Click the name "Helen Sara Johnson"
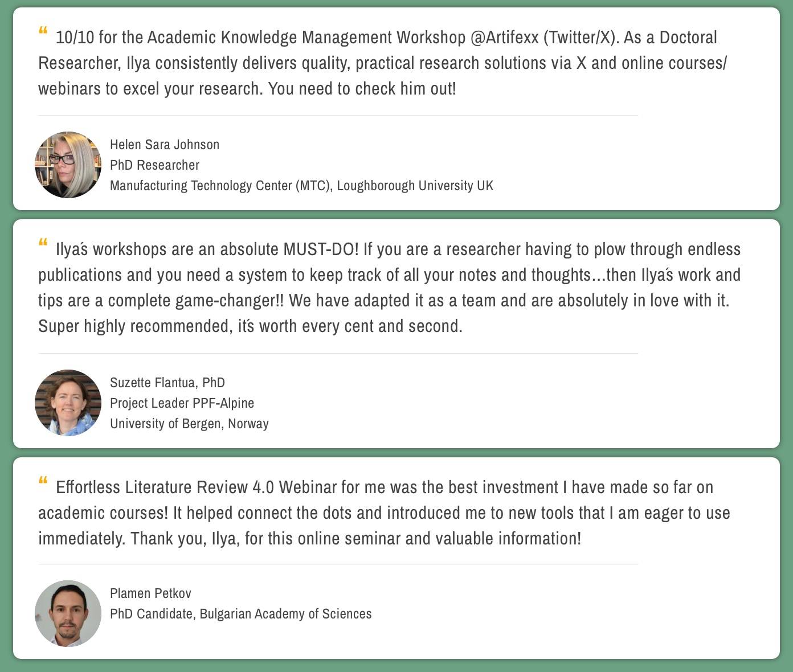 coord(165,145)
